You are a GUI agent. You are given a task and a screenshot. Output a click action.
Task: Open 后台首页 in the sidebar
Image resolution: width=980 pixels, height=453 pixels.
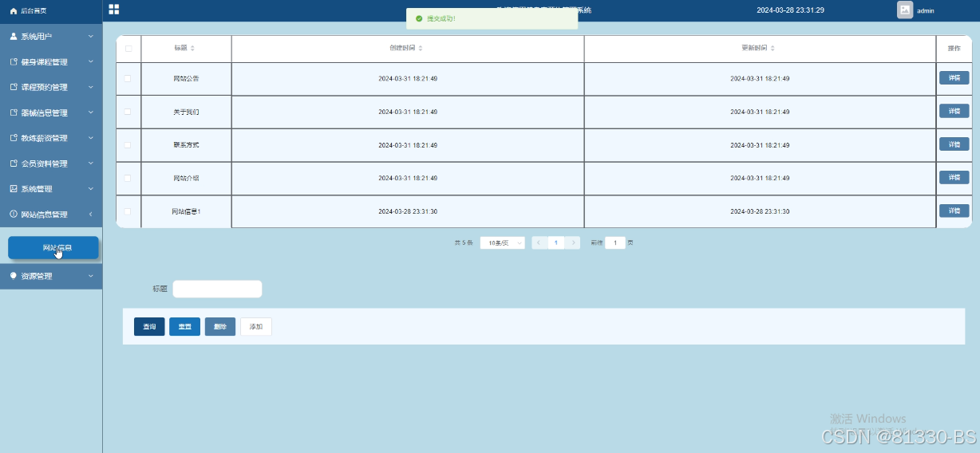click(34, 11)
